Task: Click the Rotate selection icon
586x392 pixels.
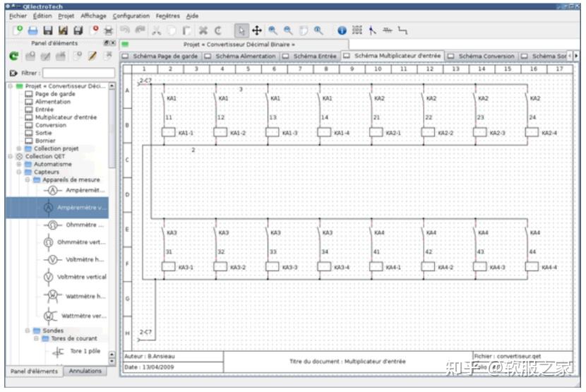Action: coord(218,30)
